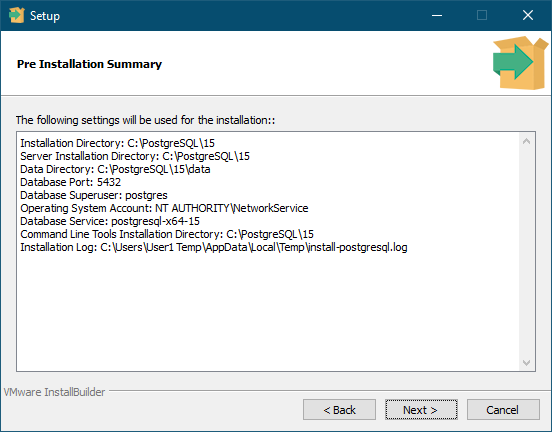
Task: Go back with the < Back button
Action: click(x=339, y=409)
